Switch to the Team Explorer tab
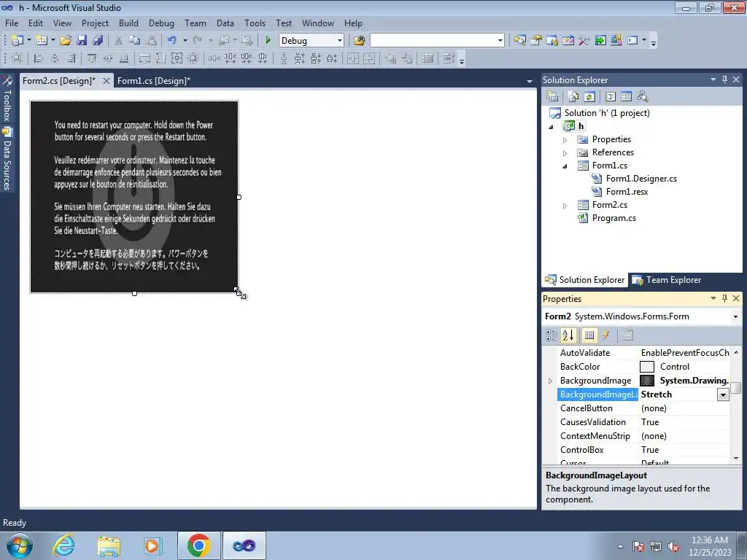The width and height of the screenshot is (747, 560). (x=667, y=280)
